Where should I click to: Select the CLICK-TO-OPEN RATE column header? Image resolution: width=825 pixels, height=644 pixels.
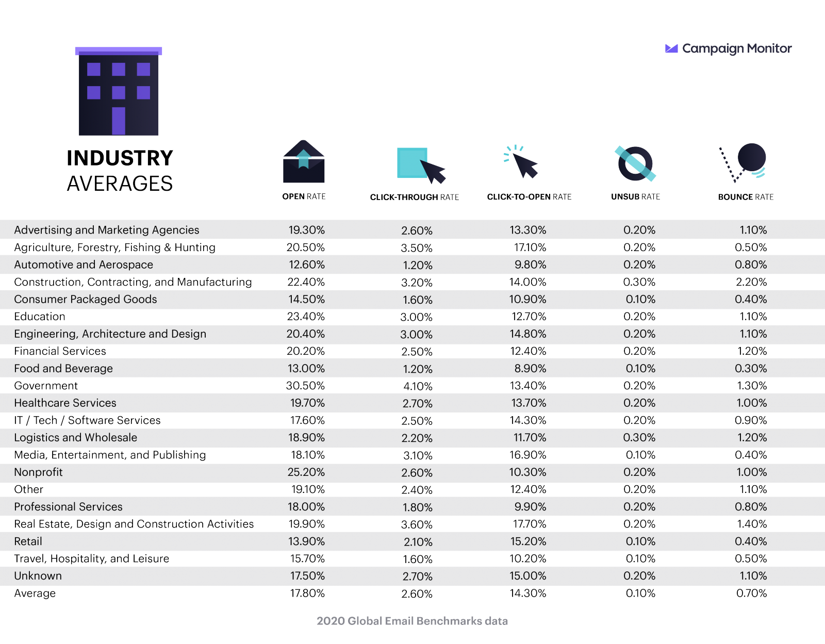530,196
